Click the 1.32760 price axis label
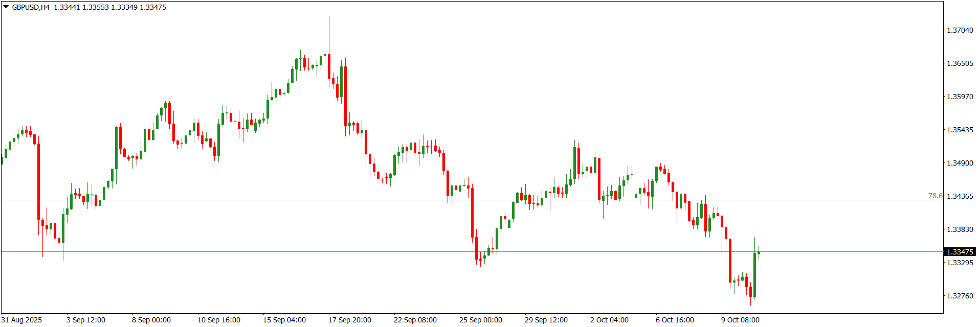The height and width of the screenshot is (327, 980). [960, 296]
